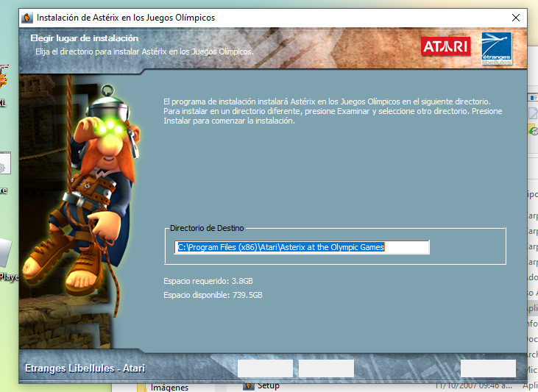
Task: Click the 'Elija el directorio para instalar' subtitle
Action: tap(144, 51)
